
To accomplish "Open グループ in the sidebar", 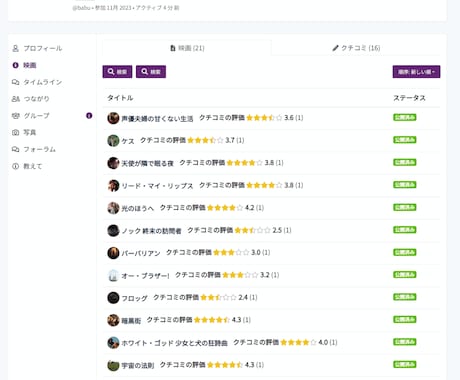I will pos(36,116).
